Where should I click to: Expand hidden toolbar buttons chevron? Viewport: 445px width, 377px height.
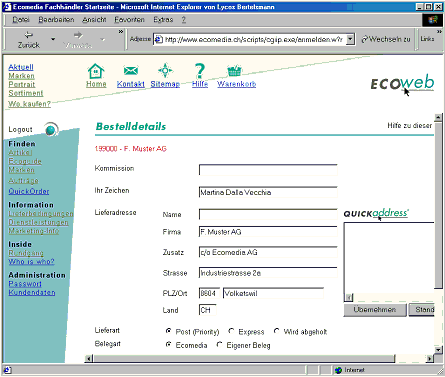(x=121, y=32)
